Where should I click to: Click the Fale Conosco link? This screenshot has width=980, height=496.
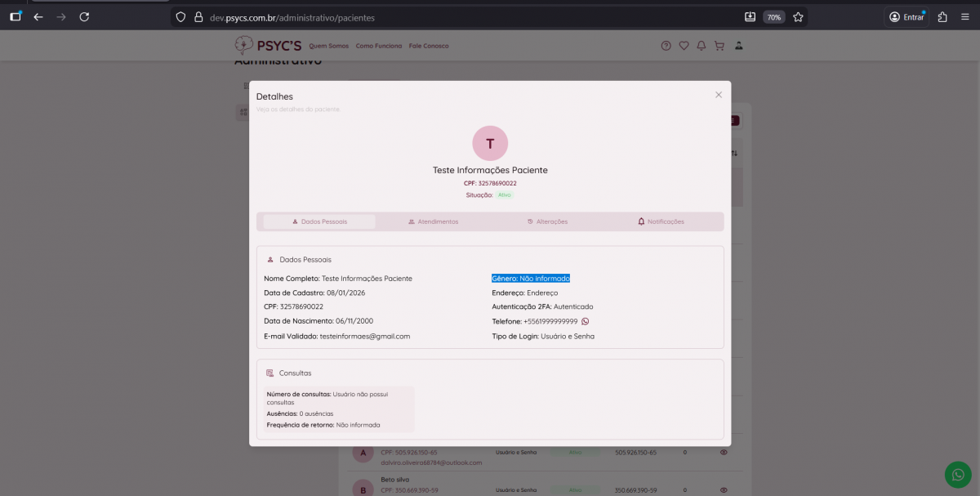(x=429, y=46)
